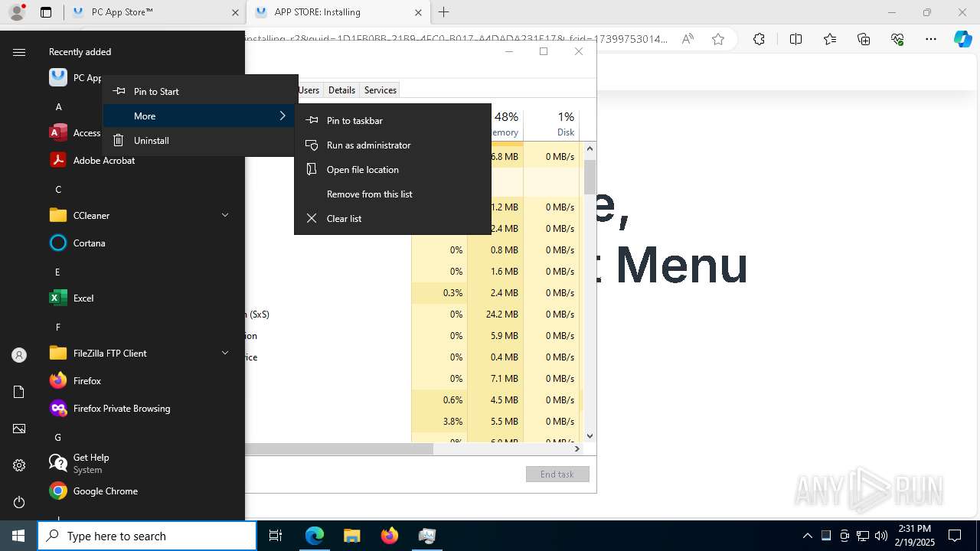Open Task Manager taskbar icon

[426, 536]
